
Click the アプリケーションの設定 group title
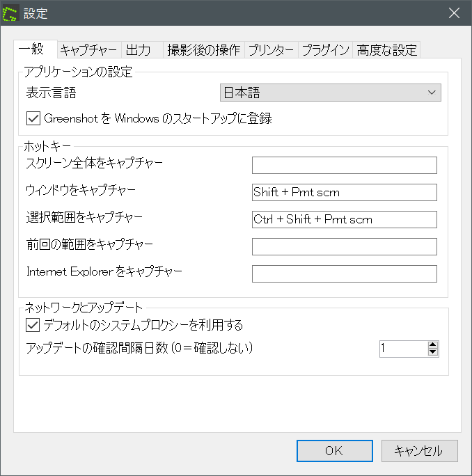tap(78, 72)
